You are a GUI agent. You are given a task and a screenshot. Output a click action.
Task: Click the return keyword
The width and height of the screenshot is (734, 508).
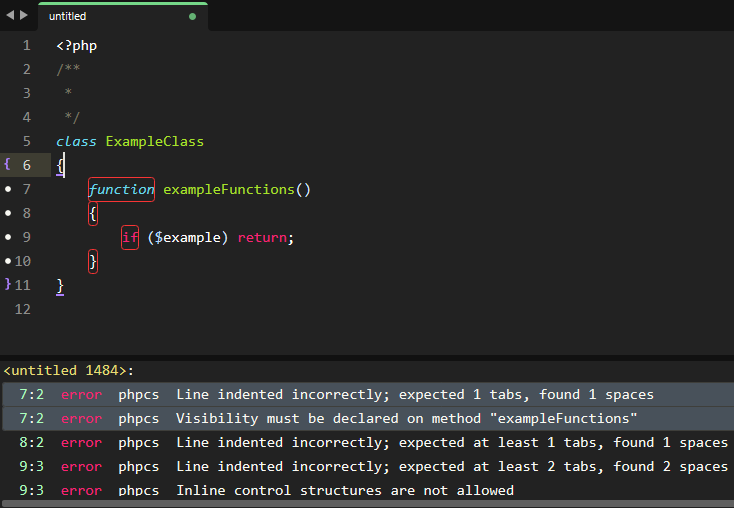pyautogui.click(x=262, y=237)
